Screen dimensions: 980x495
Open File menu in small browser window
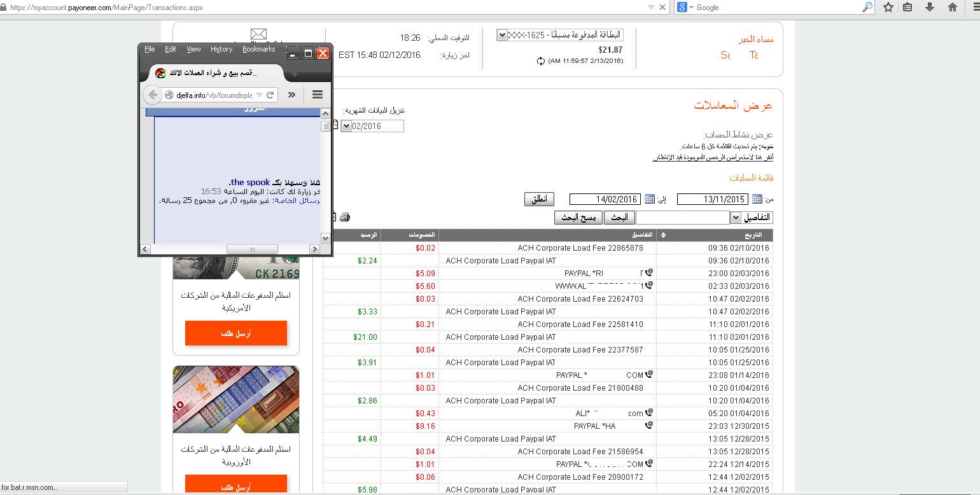[150, 49]
